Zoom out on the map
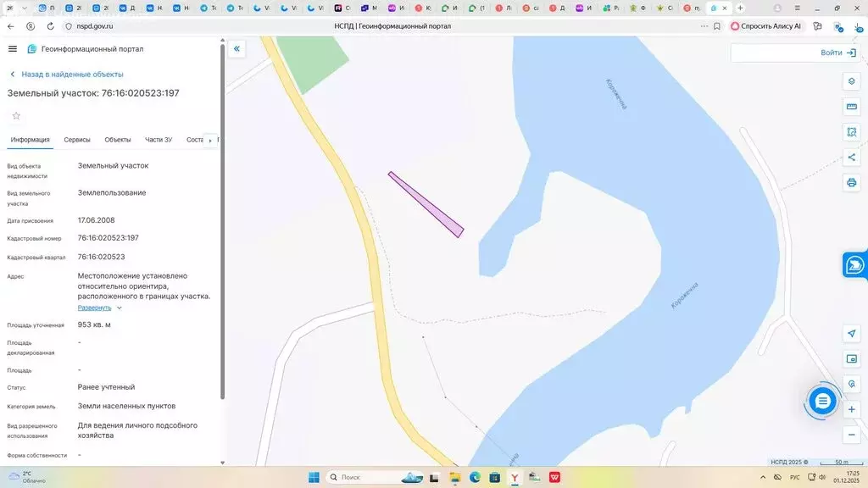This screenshot has width=868, height=488. coord(852,435)
